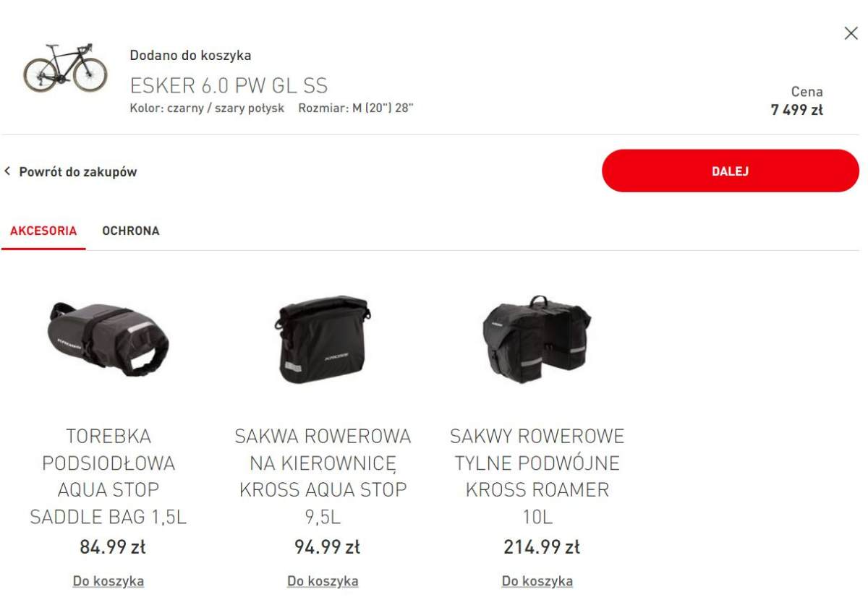Add saddle bag via 'Do koszyka'
This screenshot has width=868, height=605.
click(109, 581)
